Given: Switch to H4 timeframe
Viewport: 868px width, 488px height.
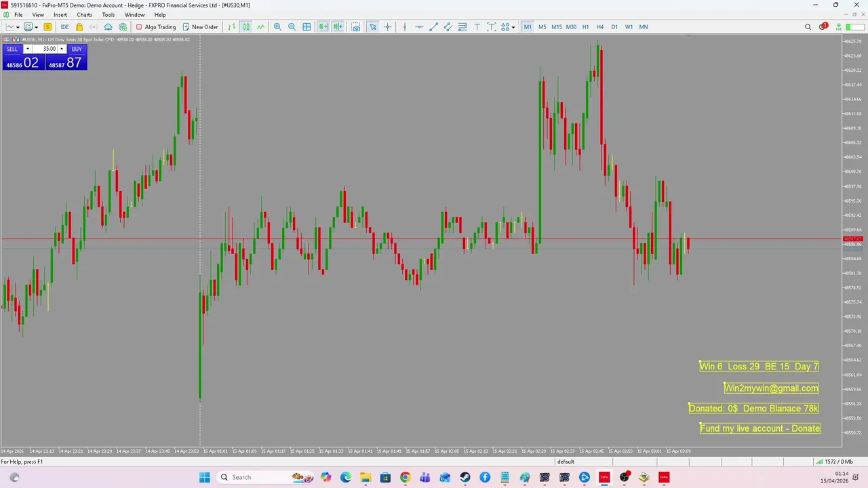Looking at the screenshot, I should point(600,27).
